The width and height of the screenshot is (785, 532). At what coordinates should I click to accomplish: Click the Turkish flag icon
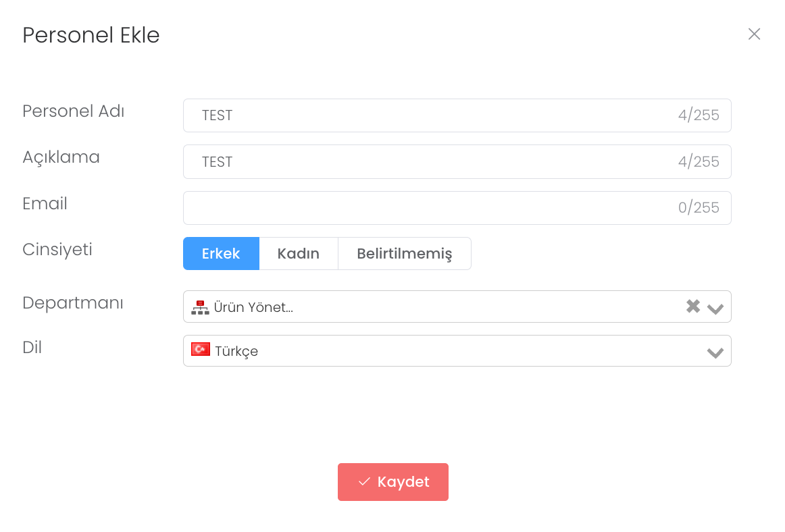click(201, 350)
